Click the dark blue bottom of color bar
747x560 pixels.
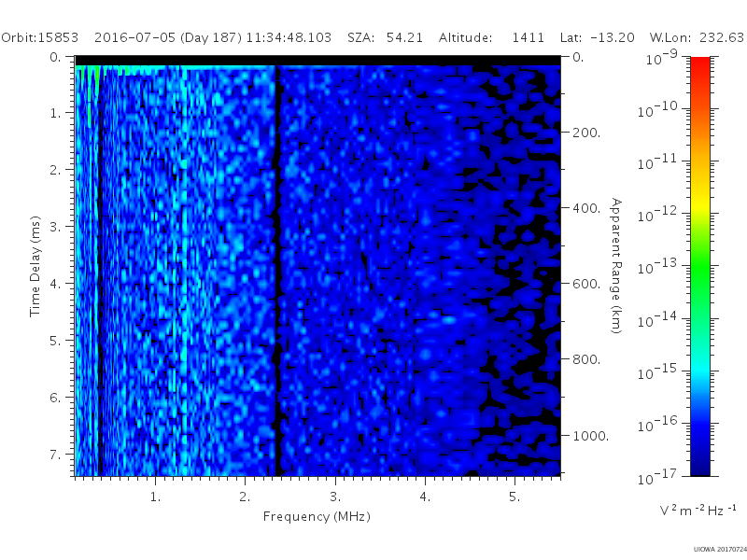pyautogui.click(x=699, y=464)
